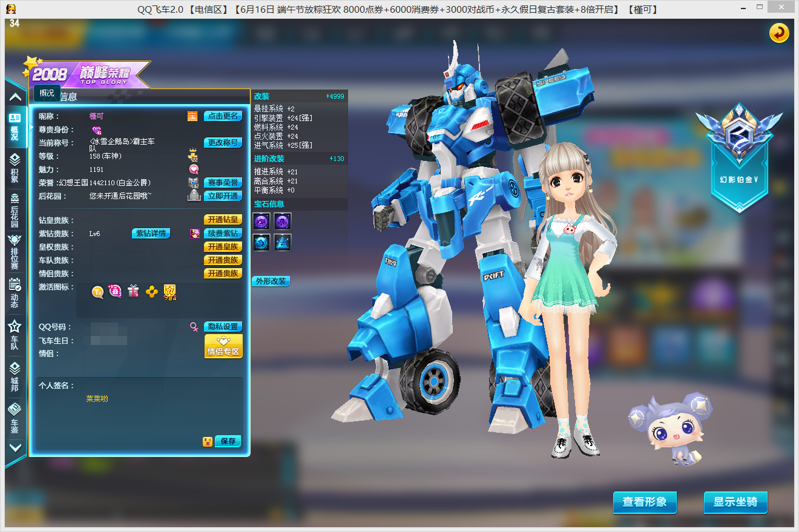Click the 开通钻皇 button

click(x=223, y=220)
